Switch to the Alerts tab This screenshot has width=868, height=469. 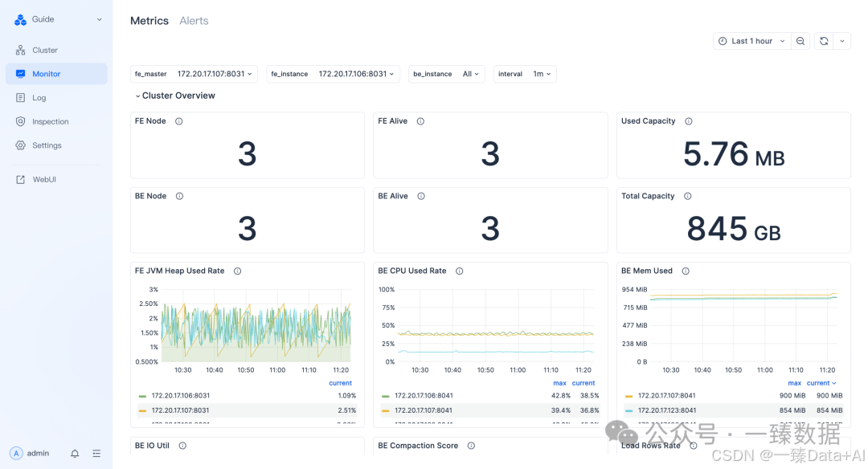[194, 21]
